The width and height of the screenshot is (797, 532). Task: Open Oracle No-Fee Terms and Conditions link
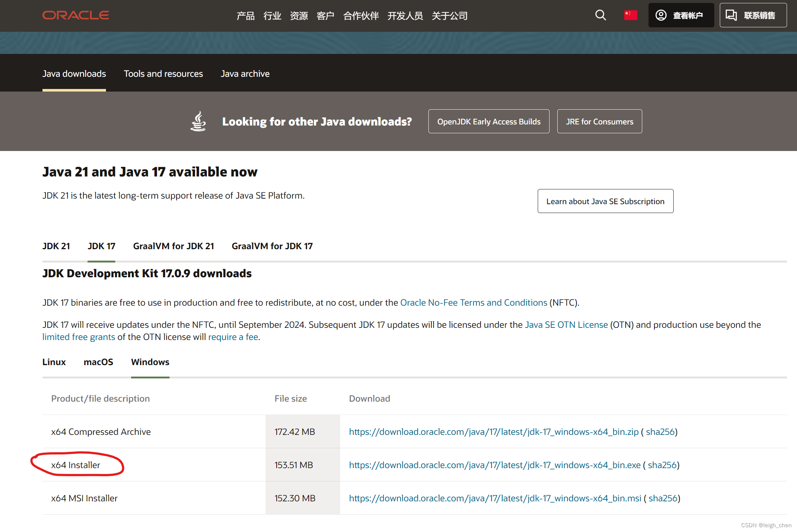[x=473, y=302]
